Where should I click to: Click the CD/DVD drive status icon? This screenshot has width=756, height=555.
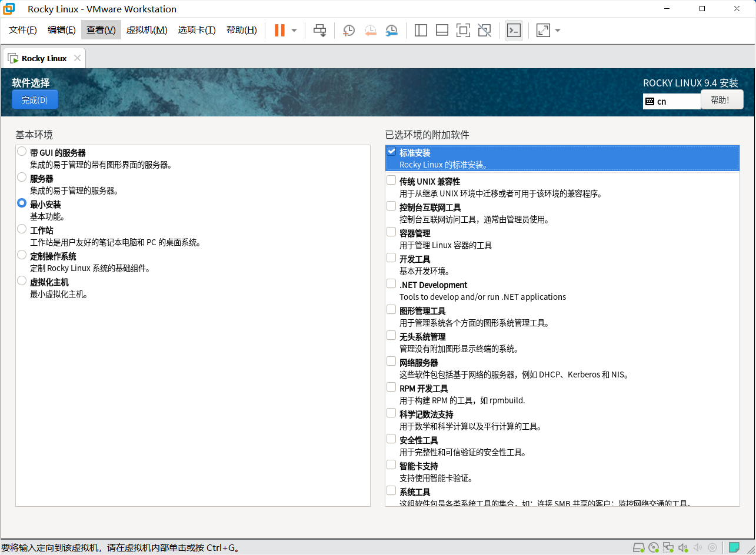[654, 547]
